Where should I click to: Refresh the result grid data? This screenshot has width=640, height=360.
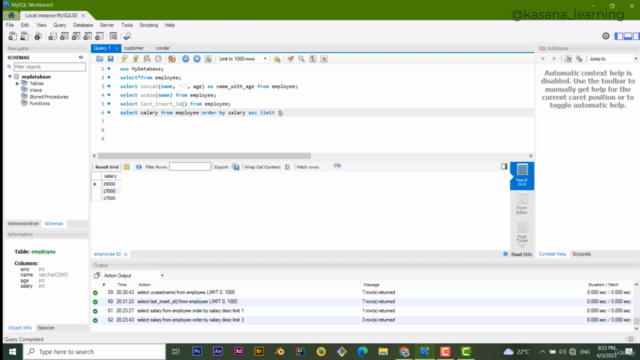pos(139,167)
